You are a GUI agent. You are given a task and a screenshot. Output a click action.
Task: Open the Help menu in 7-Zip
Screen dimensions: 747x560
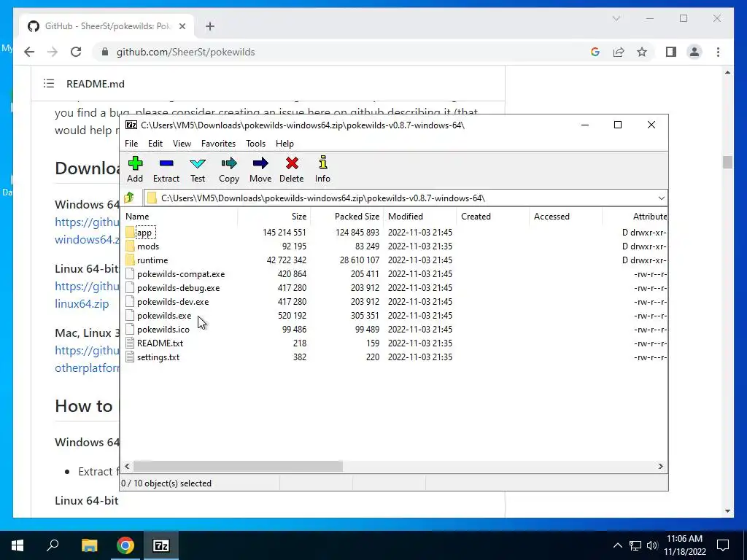click(285, 144)
